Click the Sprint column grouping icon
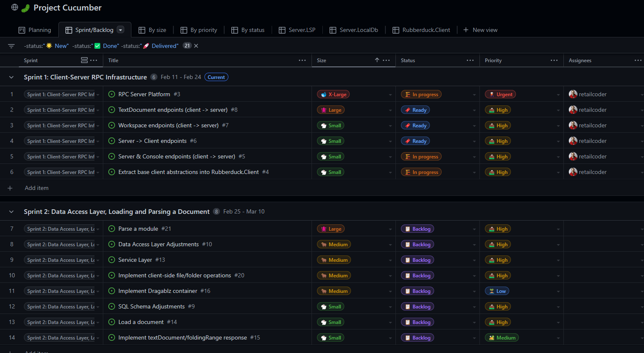The height and width of the screenshot is (353, 644). click(84, 61)
